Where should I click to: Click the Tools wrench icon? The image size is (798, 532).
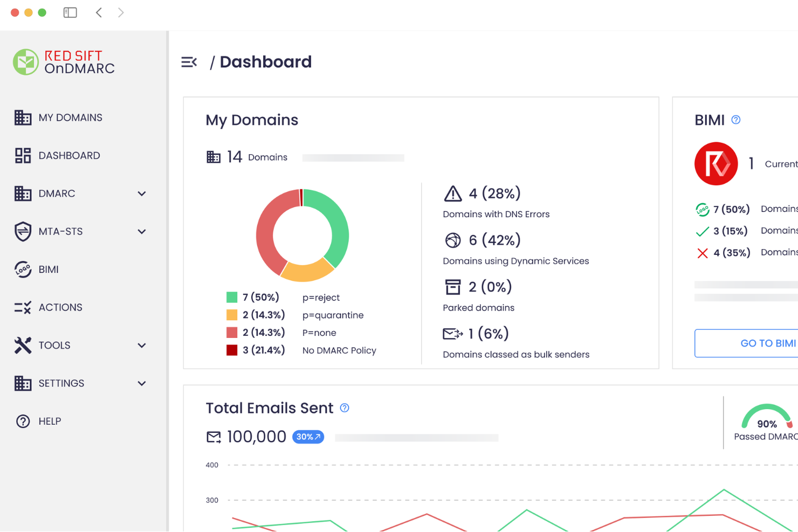(x=22, y=345)
